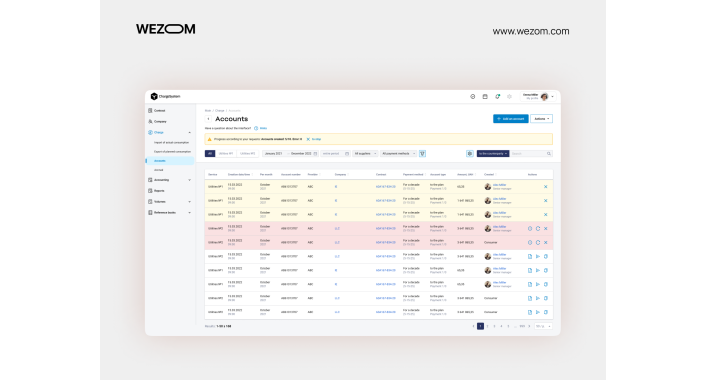
Task: Open the calendar icon in top bar
Action: click(x=485, y=96)
